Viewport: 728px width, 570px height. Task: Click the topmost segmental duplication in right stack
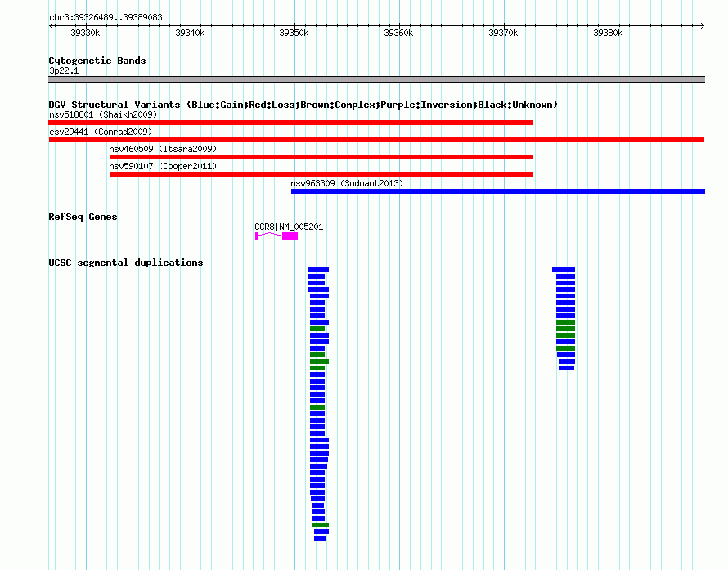(564, 270)
